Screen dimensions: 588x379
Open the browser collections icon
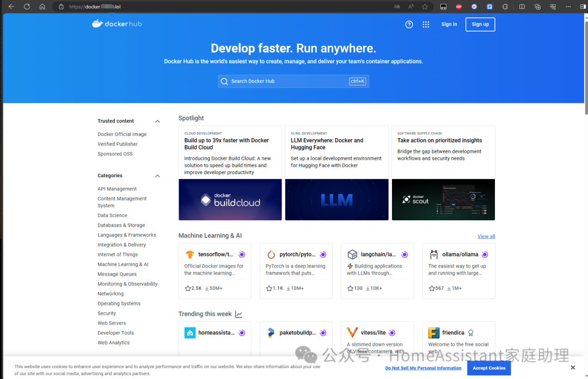[537, 7]
